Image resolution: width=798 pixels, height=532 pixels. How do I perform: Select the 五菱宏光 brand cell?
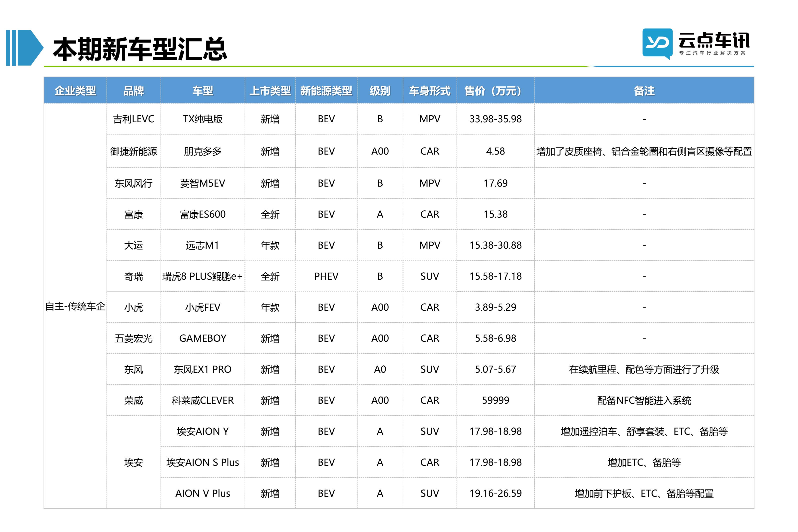click(x=134, y=338)
